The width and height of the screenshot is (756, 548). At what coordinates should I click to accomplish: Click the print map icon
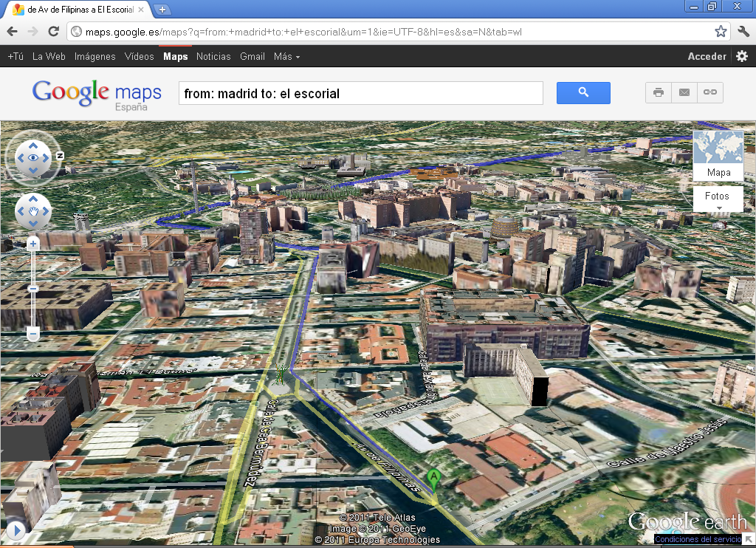tap(658, 92)
